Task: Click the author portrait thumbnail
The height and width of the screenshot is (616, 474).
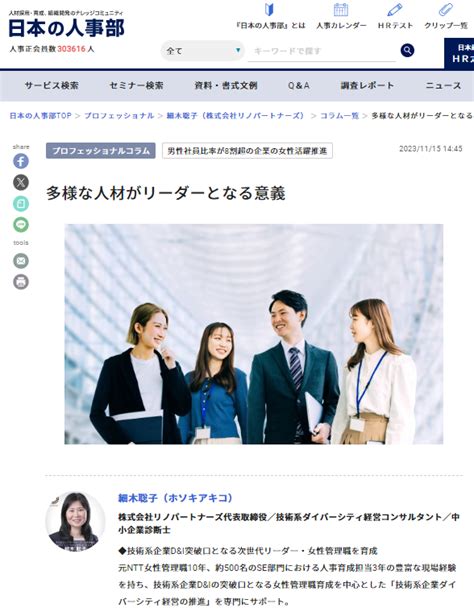Action: point(75,521)
